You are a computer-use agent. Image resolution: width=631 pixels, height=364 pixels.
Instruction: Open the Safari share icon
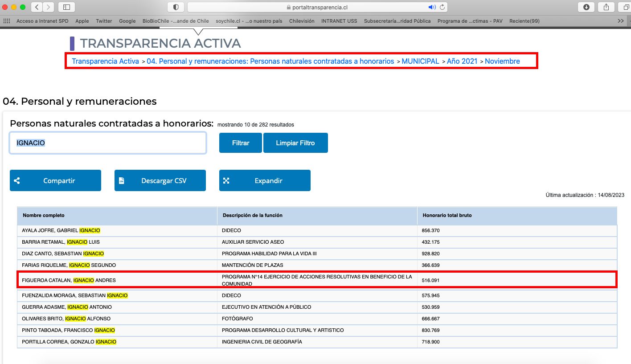[606, 7]
